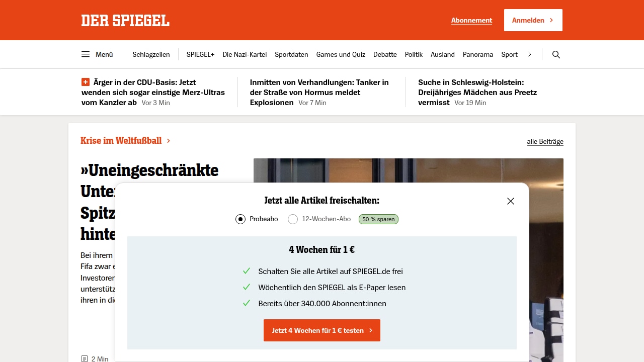
Task: Open the hamburger Menü icon
Action: (x=86, y=54)
